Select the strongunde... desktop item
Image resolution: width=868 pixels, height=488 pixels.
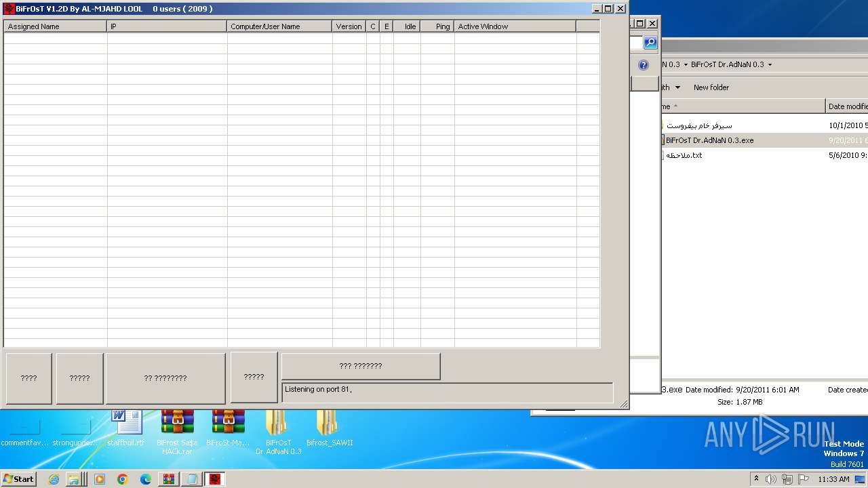76,431
